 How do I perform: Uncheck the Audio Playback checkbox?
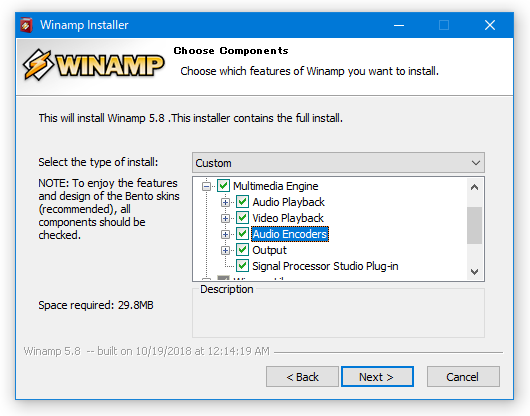pyautogui.click(x=242, y=202)
